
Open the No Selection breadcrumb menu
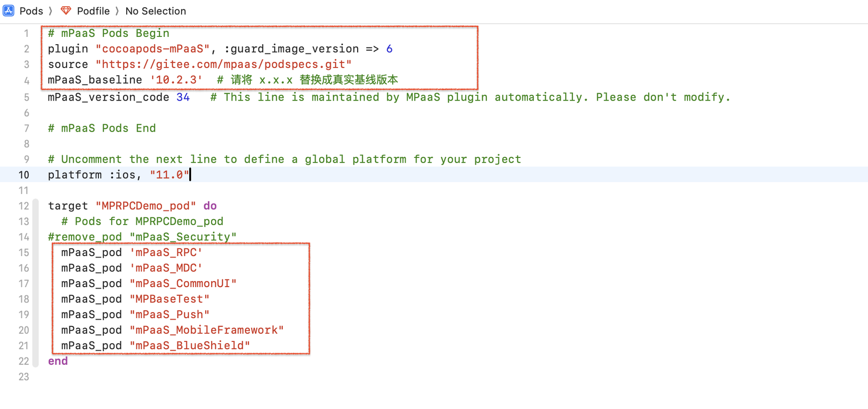click(x=156, y=11)
